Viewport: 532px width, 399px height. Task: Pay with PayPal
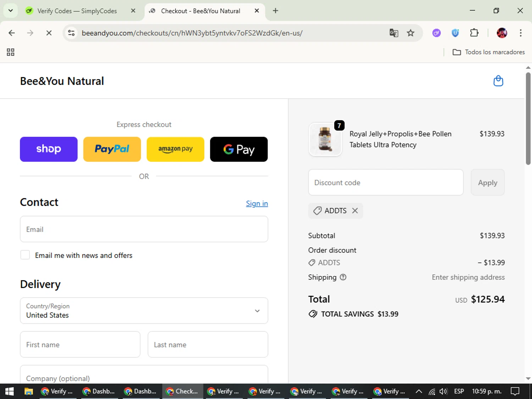(112, 149)
